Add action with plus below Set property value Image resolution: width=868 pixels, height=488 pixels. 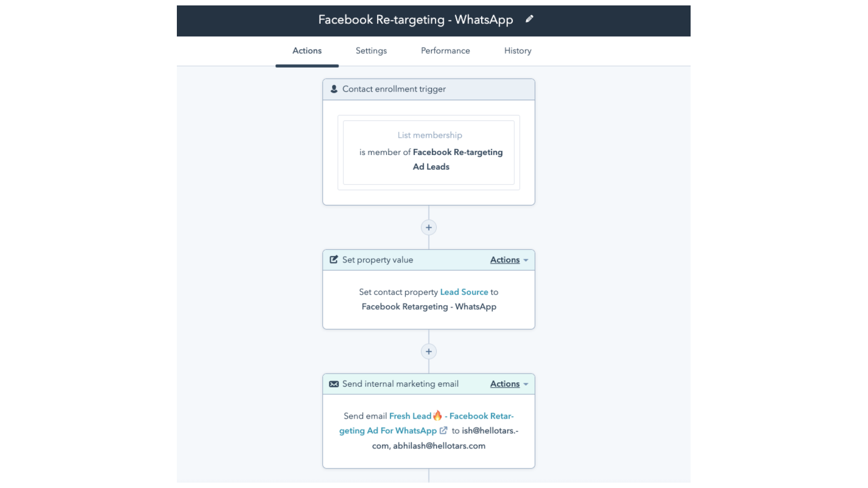point(429,351)
